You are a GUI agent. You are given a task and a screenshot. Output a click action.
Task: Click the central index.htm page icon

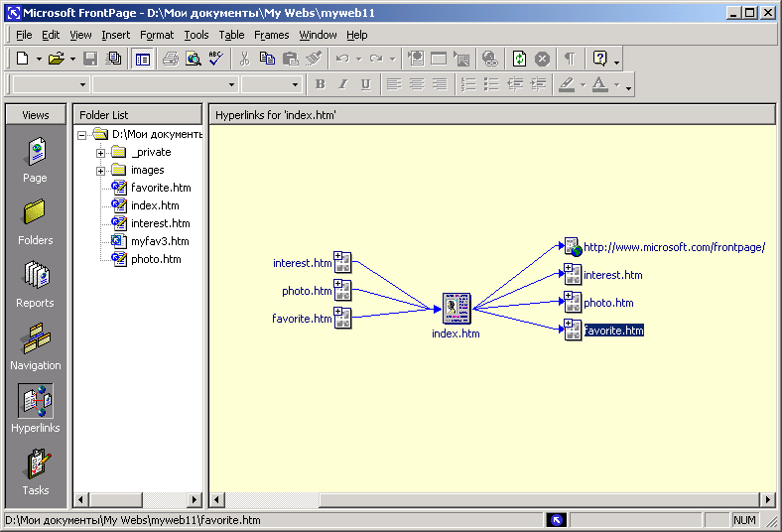(456, 308)
